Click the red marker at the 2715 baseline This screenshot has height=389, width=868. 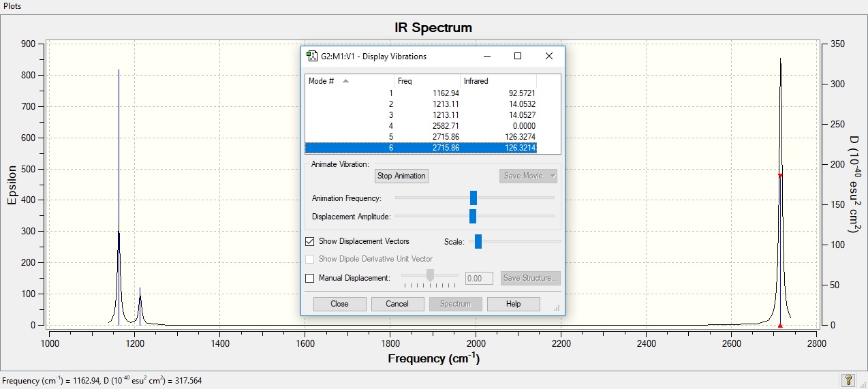pos(780,326)
